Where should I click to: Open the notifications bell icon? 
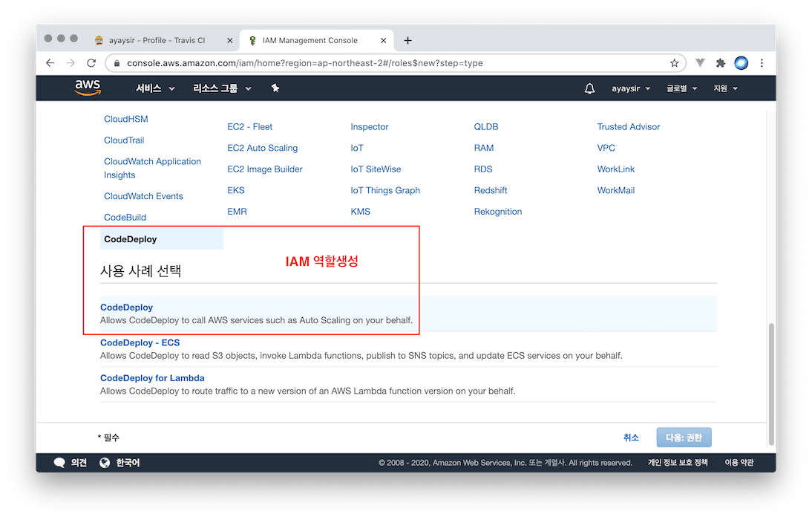(x=589, y=88)
